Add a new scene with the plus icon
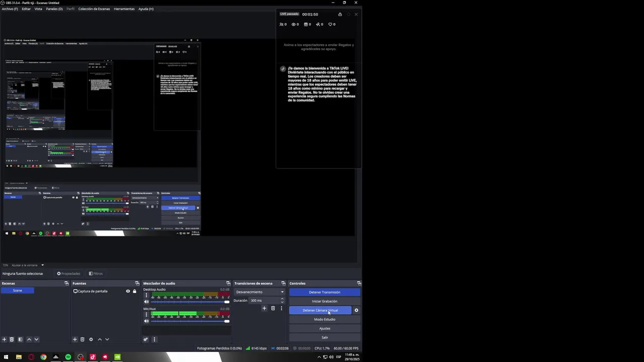Screen dimensions: 644x362 click(4, 339)
